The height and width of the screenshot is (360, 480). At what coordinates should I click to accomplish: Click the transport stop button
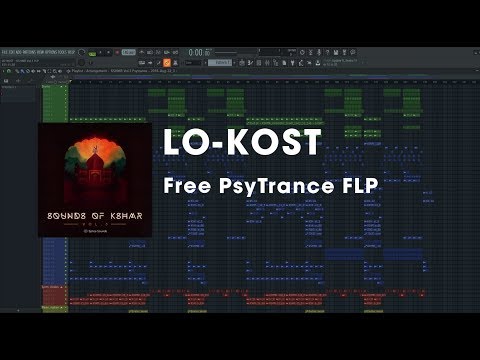click(108, 52)
